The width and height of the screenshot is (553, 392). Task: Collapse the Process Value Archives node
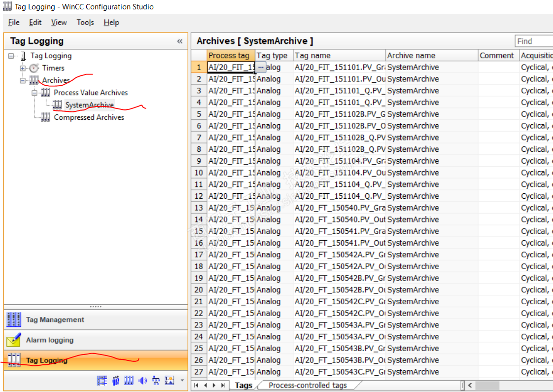[34, 93]
